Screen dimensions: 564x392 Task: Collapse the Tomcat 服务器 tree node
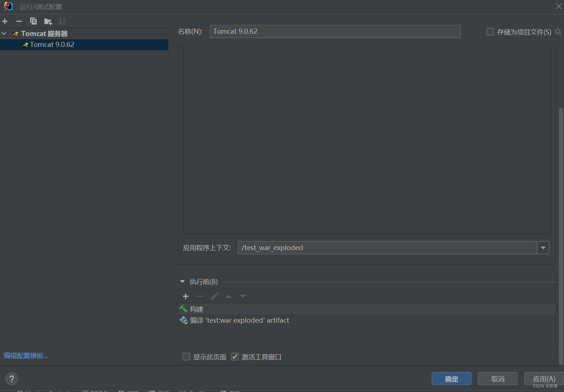[4, 34]
